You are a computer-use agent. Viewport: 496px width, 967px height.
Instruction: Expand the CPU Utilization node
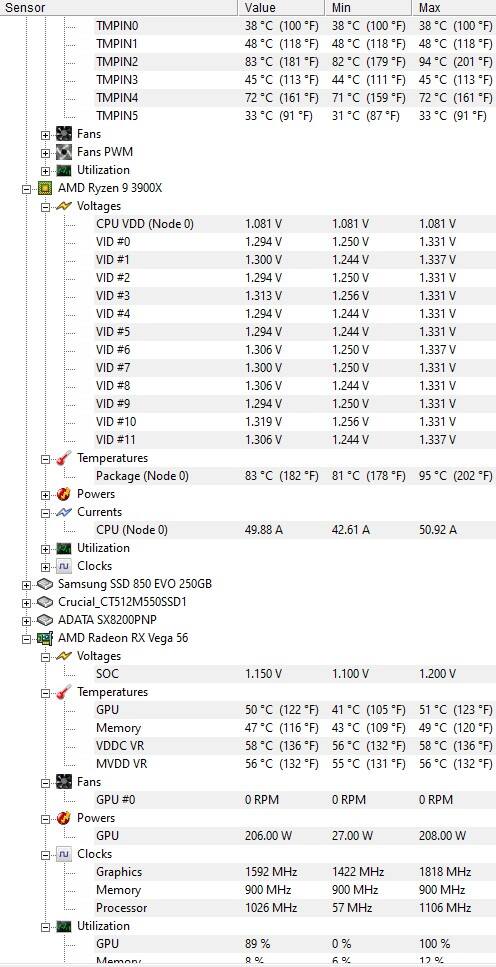coord(46,548)
